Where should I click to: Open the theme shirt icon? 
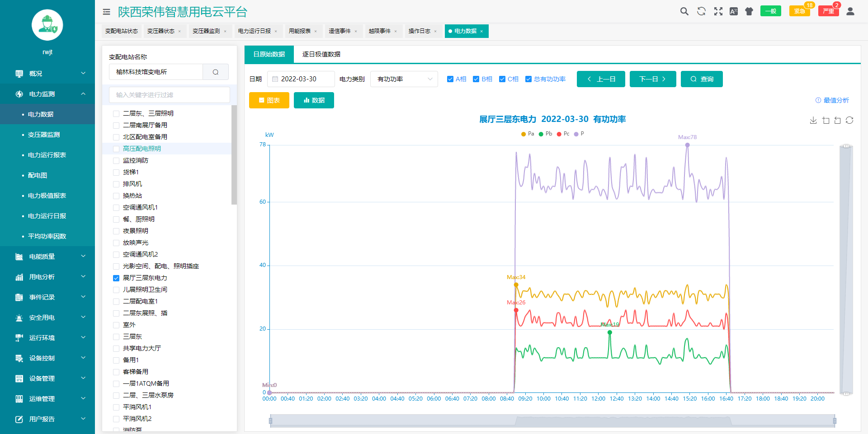[749, 11]
